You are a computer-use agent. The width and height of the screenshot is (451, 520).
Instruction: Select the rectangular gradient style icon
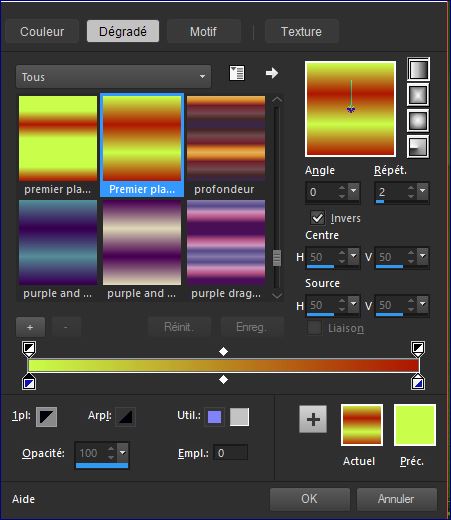(x=418, y=95)
